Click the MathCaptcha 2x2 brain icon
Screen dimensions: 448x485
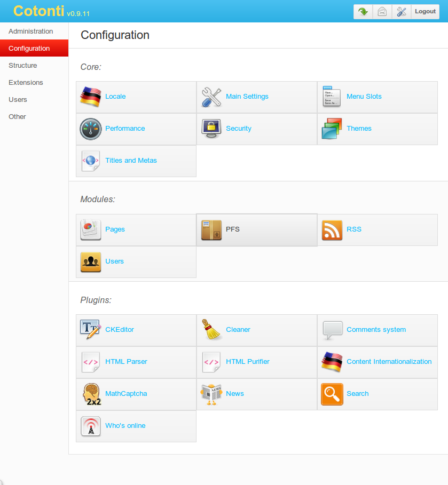click(92, 394)
